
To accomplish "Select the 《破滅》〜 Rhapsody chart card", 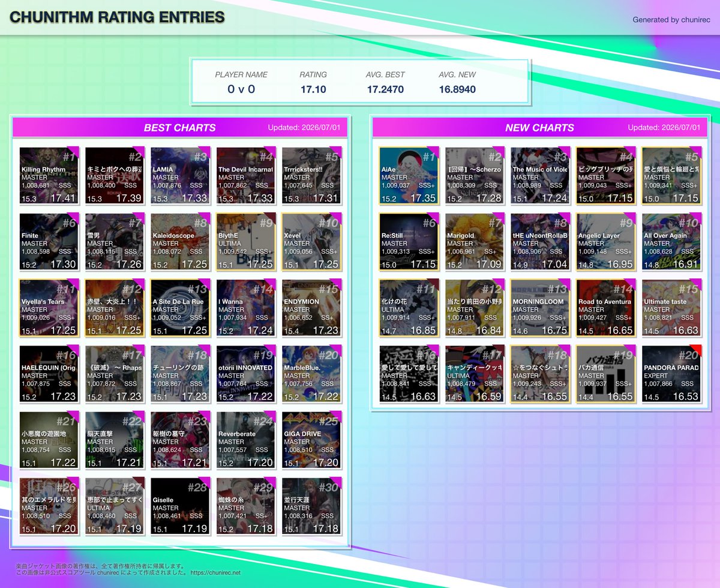I will point(115,373).
